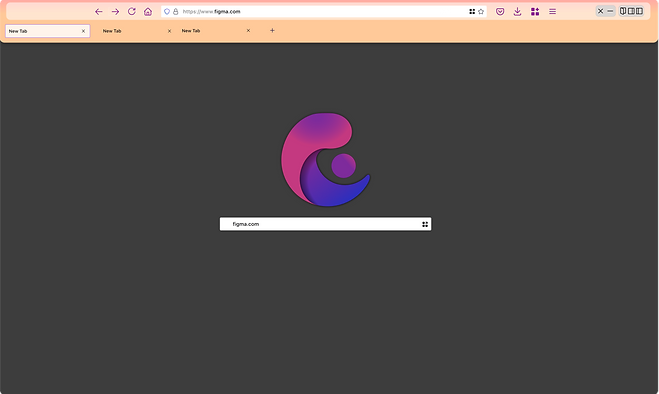659x394 pixels.
Task: Click the pink and purple swirl logo
Action: point(325,160)
